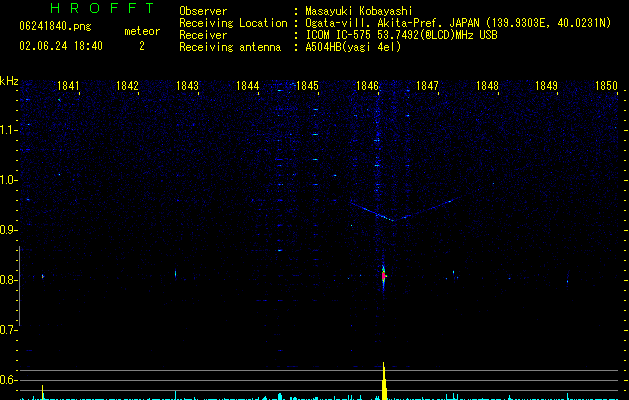Click the bright red meteor echo at 0.8 kHz
The width and height of the screenshot is (629, 400).
click(x=383, y=276)
